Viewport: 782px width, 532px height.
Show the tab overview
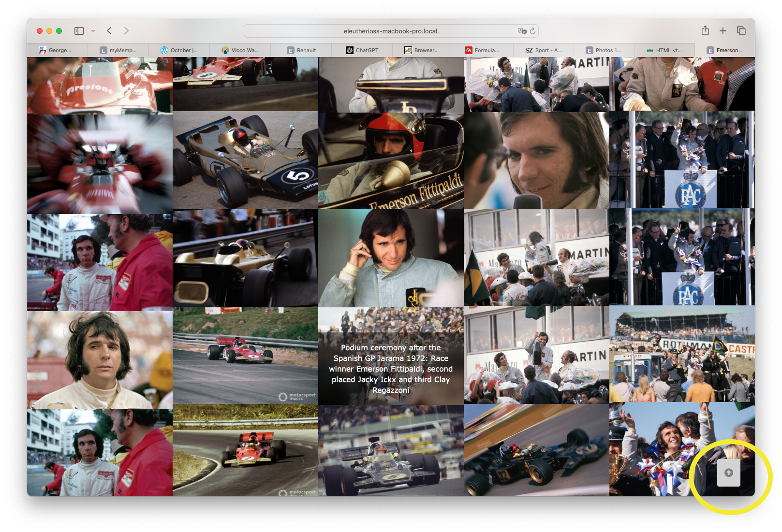(x=741, y=31)
